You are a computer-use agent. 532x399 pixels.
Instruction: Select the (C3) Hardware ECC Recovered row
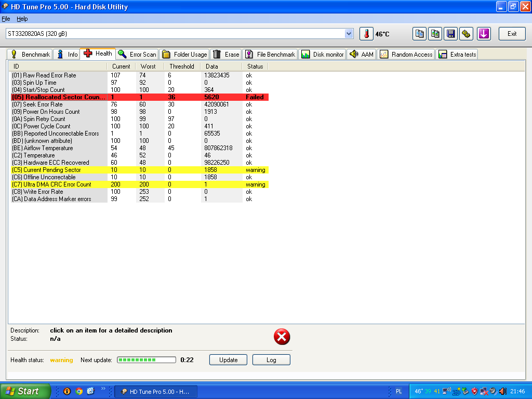click(x=140, y=163)
